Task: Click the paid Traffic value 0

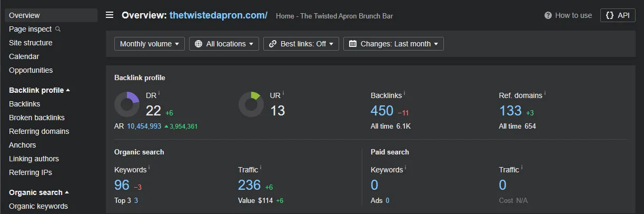Action: point(503,185)
